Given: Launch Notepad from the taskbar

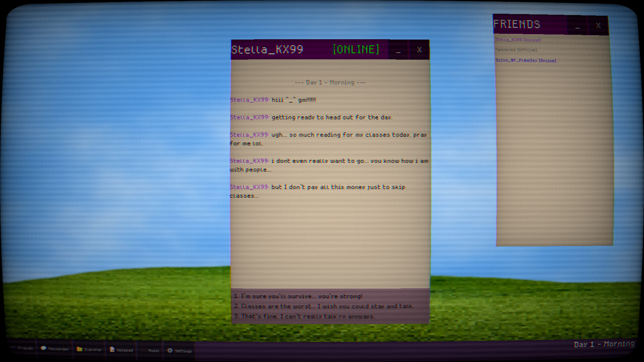Looking at the screenshot, I should (x=121, y=350).
